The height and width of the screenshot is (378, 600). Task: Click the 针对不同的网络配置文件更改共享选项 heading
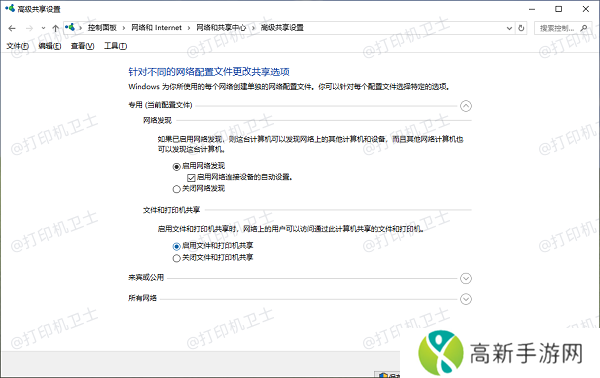pyautogui.click(x=209, y=72)
